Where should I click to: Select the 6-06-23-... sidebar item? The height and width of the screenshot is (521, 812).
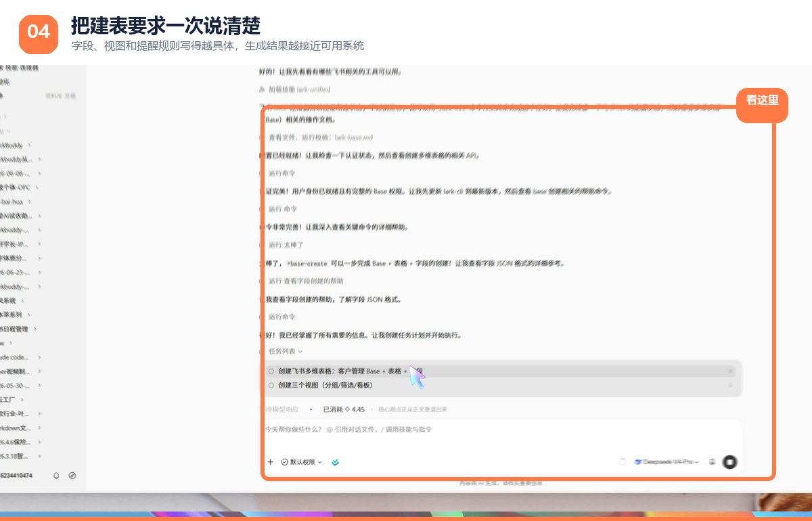tap(16, 273)
